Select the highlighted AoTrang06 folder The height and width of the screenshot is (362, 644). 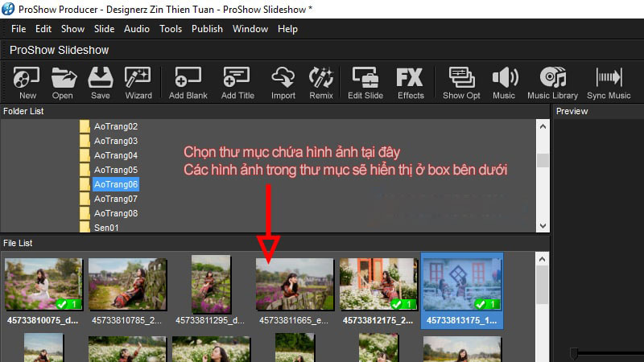click(116, 184)
